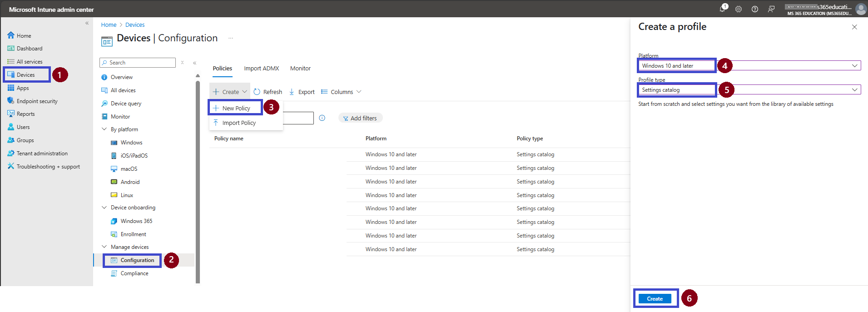The height and width of the screenshot is (312, 868).
Task: Refresh the policy list
Action: [268, 92]
